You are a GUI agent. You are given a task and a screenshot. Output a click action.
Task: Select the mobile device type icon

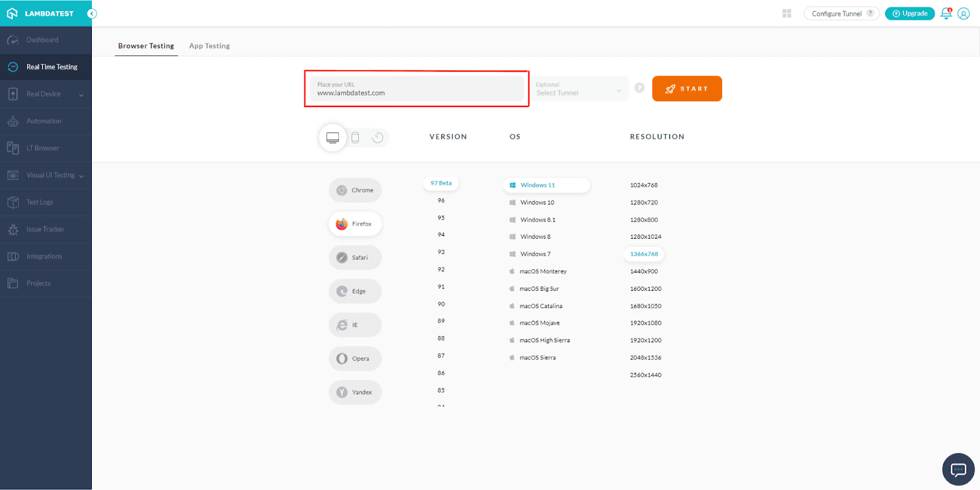pyautogui.click(x=355, y=138)
